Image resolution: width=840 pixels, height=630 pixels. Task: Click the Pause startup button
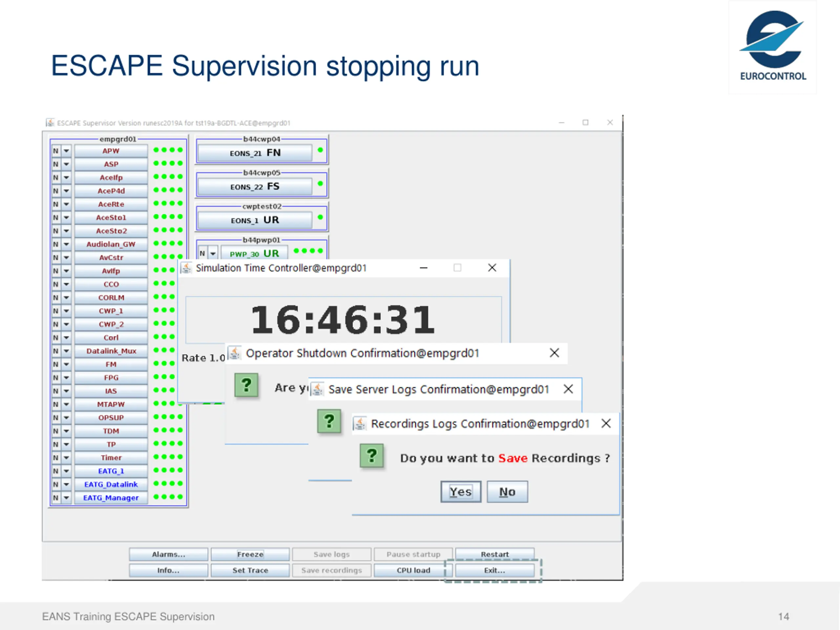[413, 555]
